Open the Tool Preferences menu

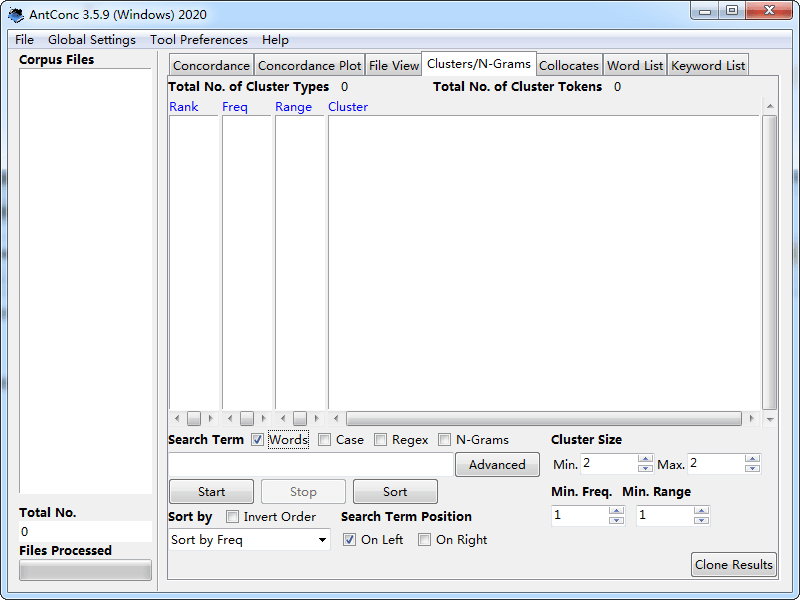[198, 40]
